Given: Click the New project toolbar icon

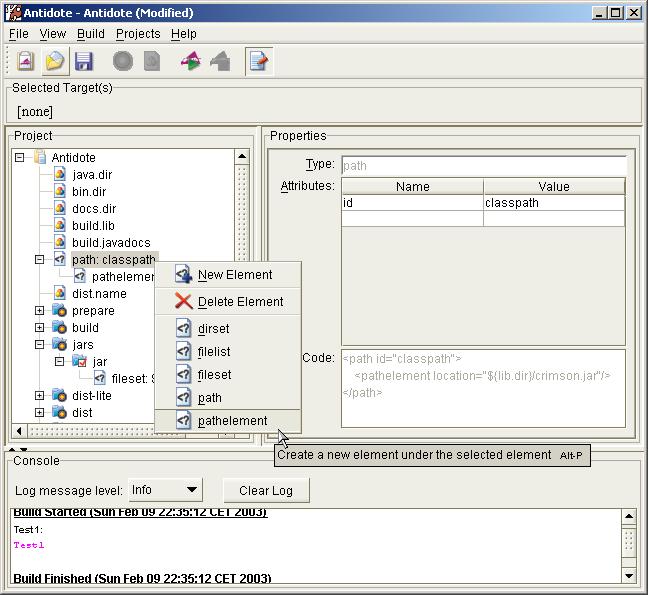Looking at the screenshot, I should point(26,62).
